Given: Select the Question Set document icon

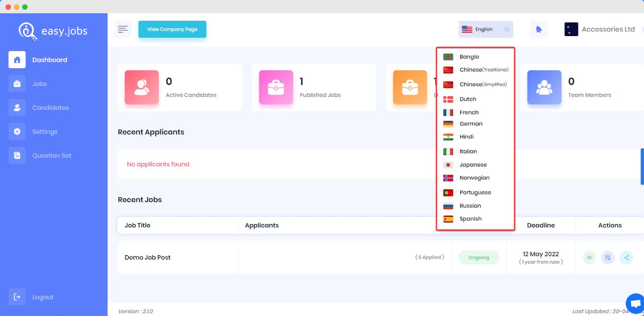Looking at the screenshot, I should 17,155.
